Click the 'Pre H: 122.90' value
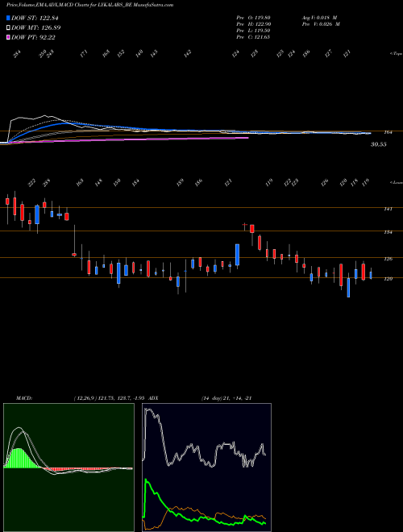Image resolution: width=403 pixels, height=532 pixels. 253,24
